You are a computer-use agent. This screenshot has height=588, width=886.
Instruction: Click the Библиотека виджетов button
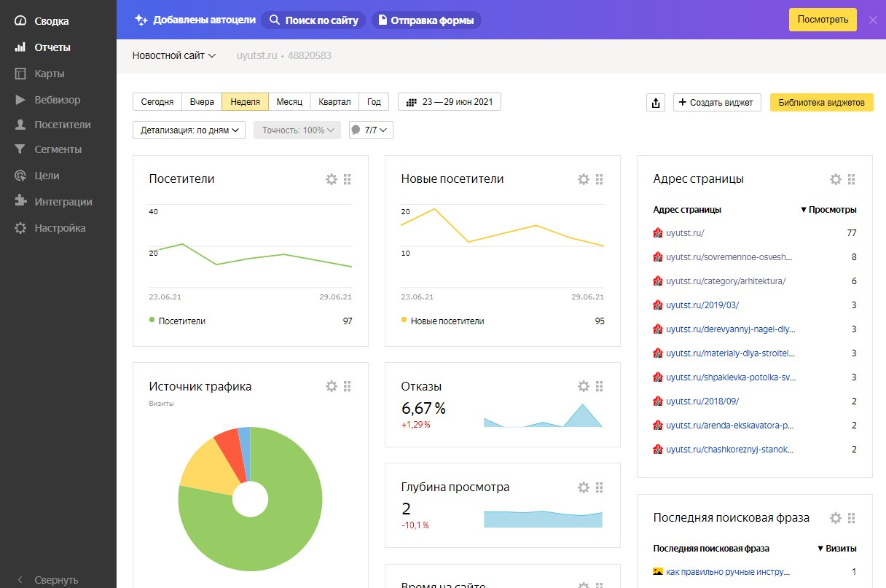tap(821, 103)
